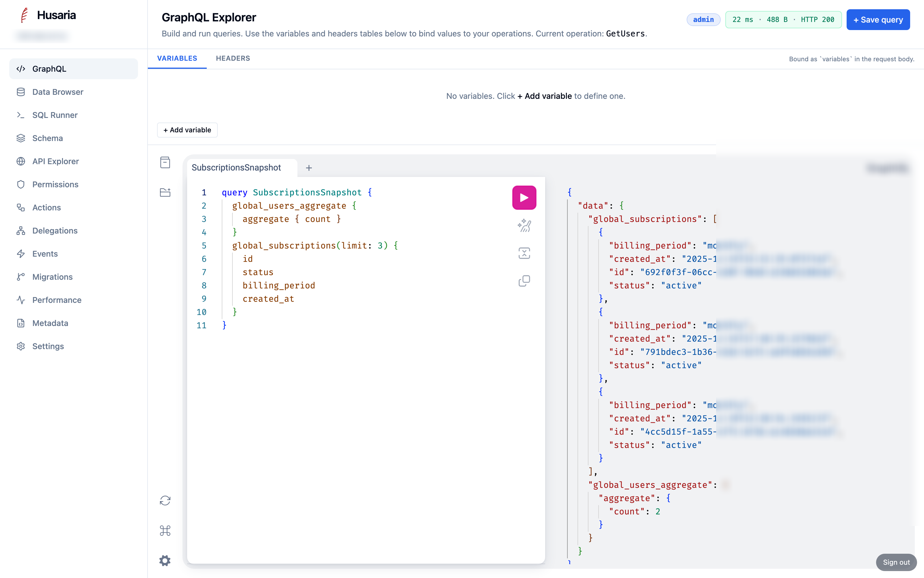Click the GraphQL code icon in the sidebar
924x578 pixels.
21,69
